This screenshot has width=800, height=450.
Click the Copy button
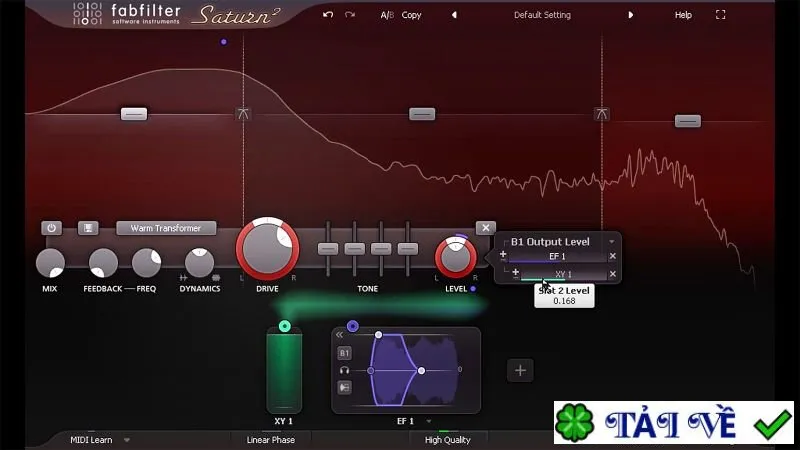[x=411, y=15]
